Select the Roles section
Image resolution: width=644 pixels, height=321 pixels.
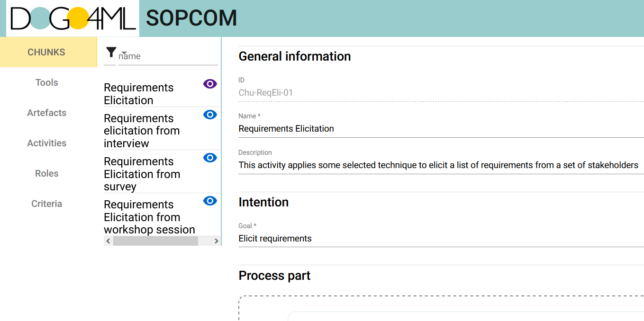46,173
